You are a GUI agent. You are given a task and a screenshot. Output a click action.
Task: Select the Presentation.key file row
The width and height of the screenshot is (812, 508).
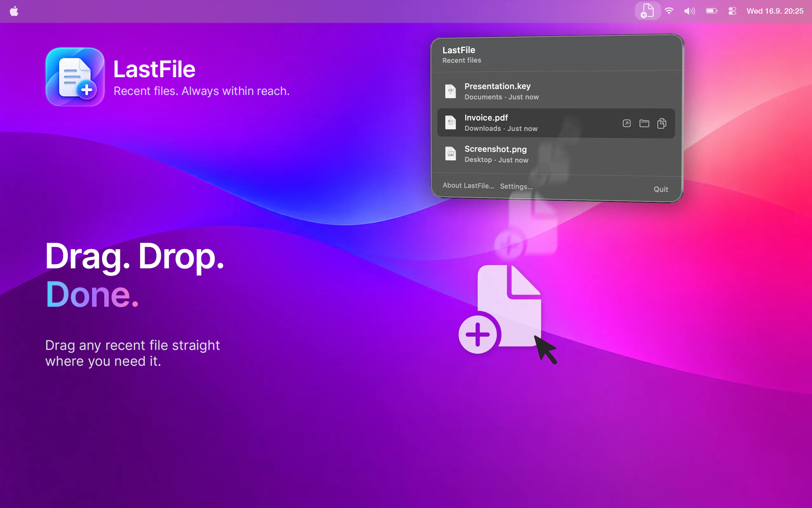556,91
